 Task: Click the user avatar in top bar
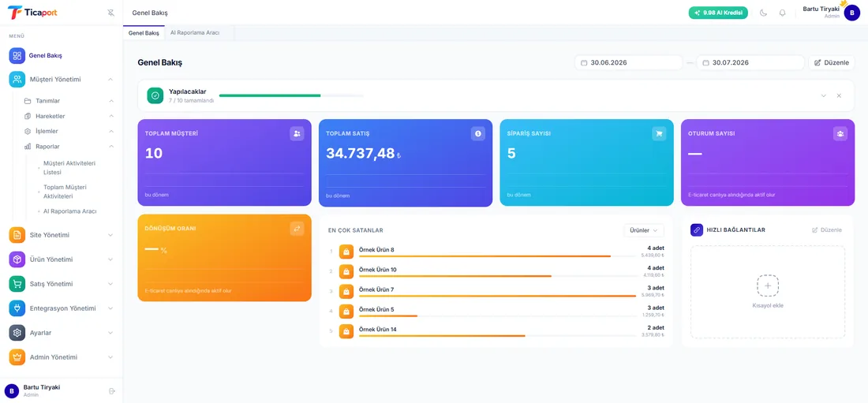[852, 13]
